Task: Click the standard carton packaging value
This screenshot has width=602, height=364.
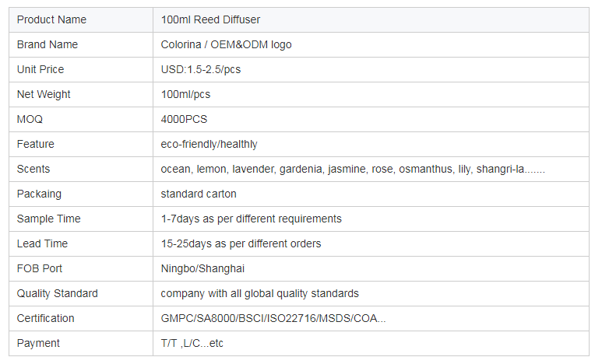Action: tap(199, 194)
